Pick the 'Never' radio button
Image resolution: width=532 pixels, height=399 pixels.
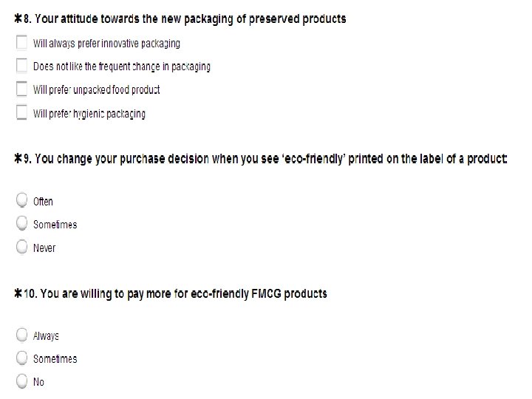coord(22,248)
